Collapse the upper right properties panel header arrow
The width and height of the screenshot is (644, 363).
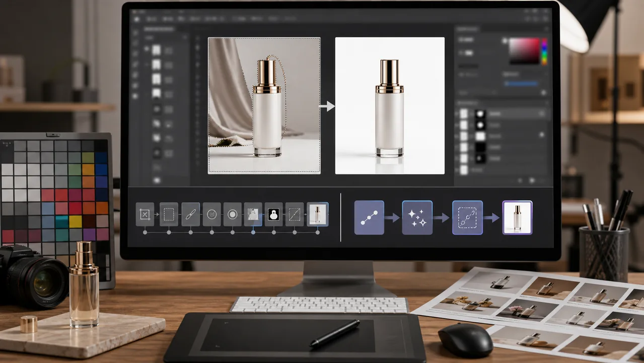click(547, 29)
